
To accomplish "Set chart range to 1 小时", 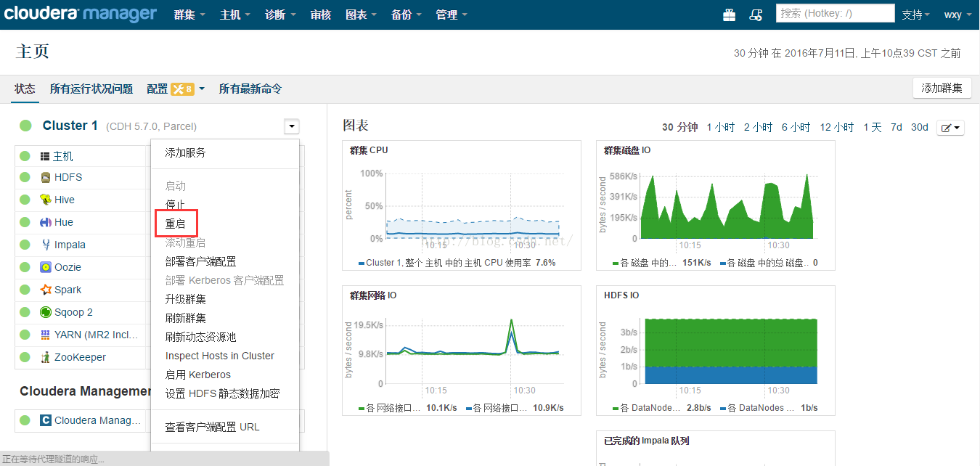I will [x=721, y=127].
